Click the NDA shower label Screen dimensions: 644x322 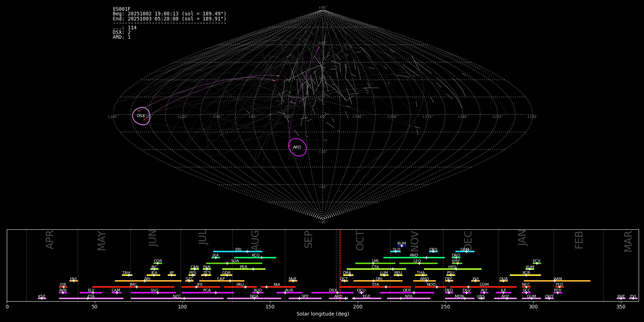[x=254, y=297]
